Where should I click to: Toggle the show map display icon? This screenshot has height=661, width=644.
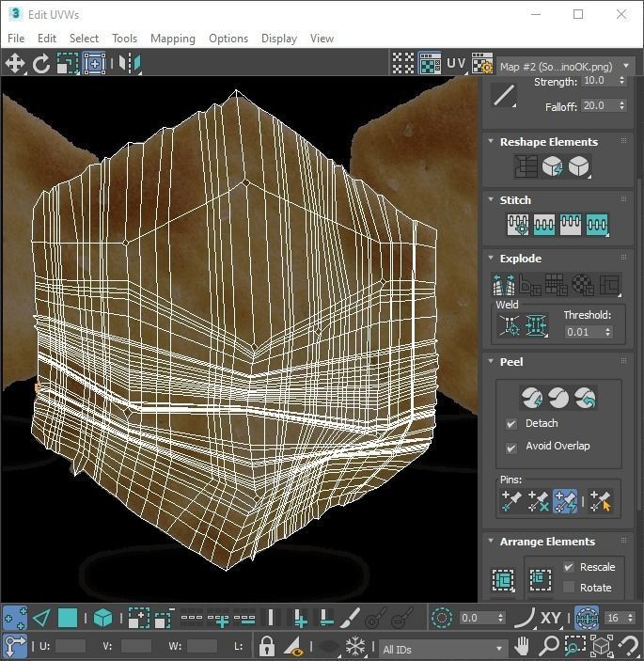point(430,64)
